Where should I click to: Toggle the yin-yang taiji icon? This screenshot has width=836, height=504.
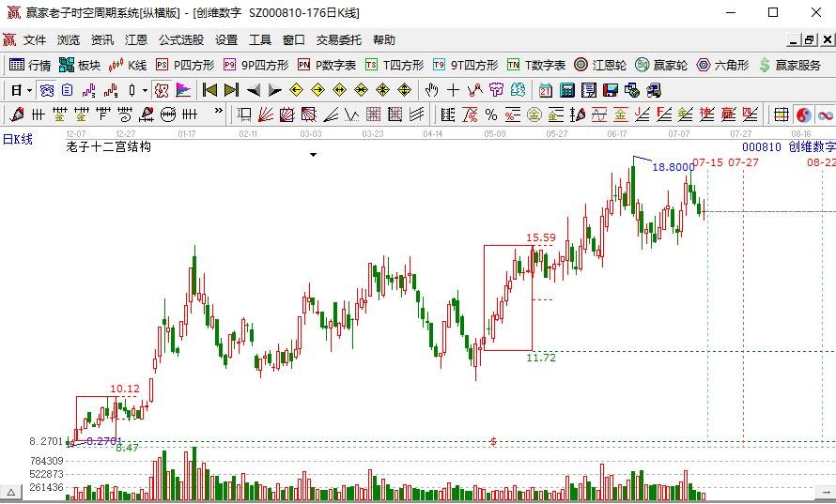click(x=803, y=114)
